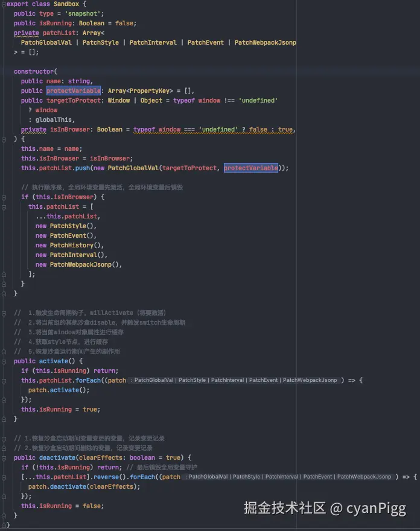Fold the this.patchList = [ array
This screenshot has height=531, width=420.
tap(4, 207)
